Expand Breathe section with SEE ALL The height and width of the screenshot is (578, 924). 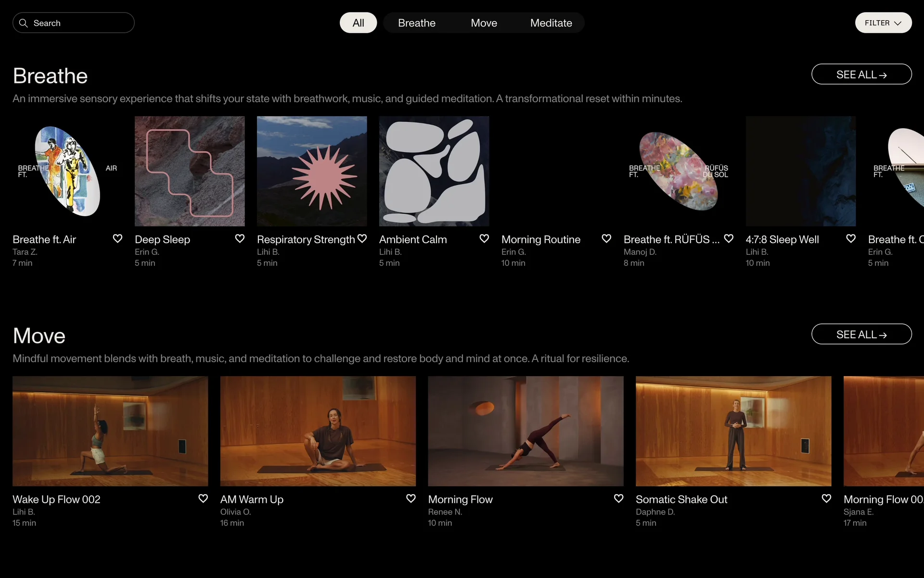coord(861,75)
